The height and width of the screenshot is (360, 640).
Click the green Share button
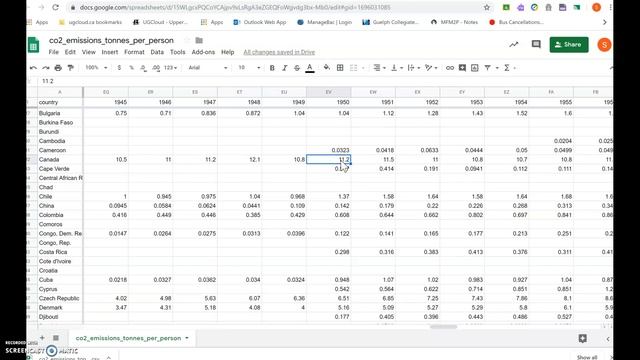pyautogui.click(x=569, y=44)
